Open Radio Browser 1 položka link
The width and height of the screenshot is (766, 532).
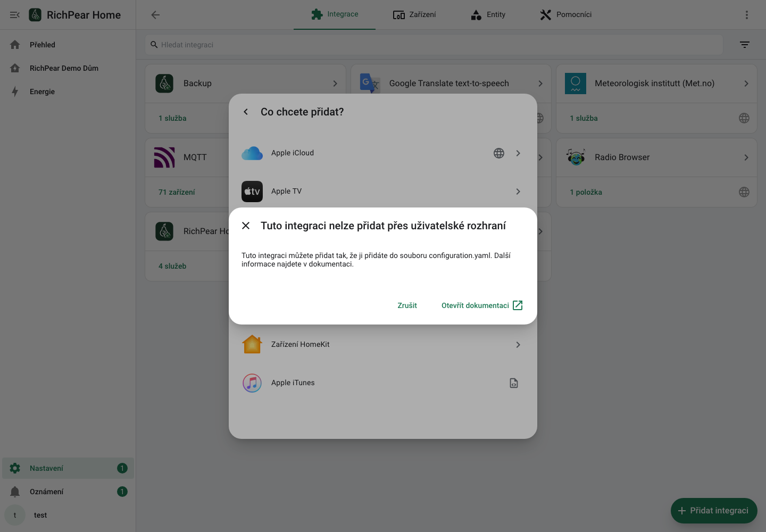(586, 192)
